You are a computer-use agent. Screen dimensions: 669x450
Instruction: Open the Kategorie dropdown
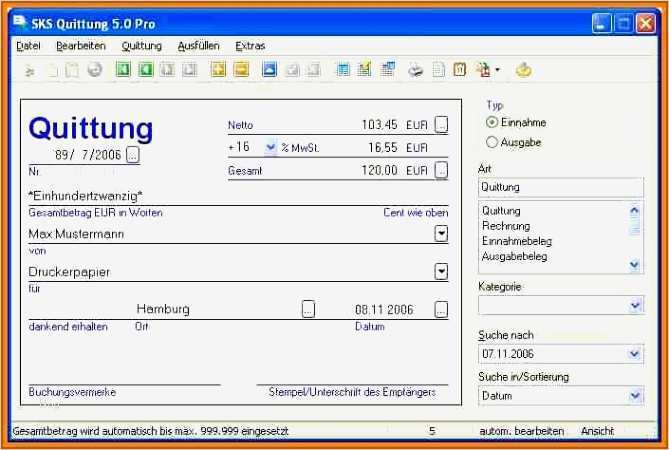tap(635, 305)
